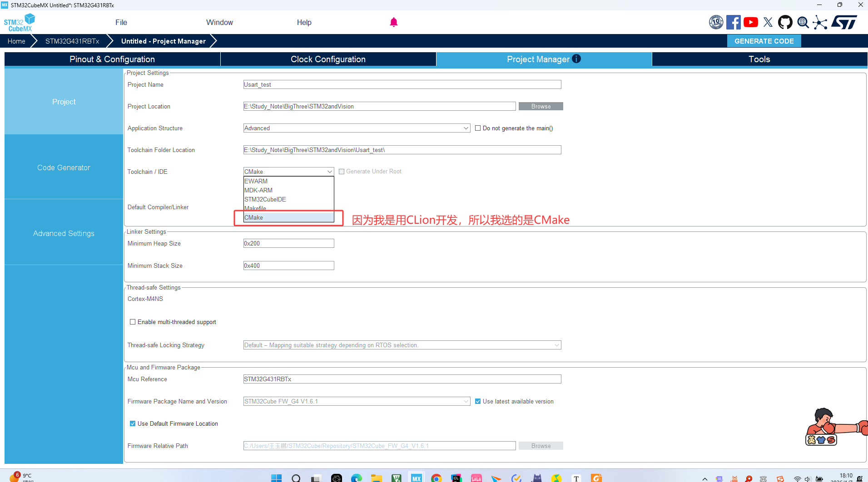The height and width of the screenshot is (482, 868).
Task: Open the ST YouTube channel icon
Action: pyautogui.click(x=751, y=22)
